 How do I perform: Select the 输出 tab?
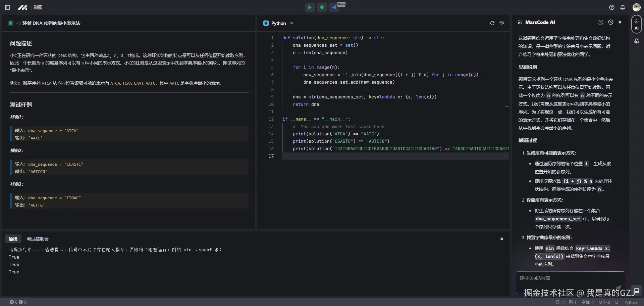click(13, 239)
